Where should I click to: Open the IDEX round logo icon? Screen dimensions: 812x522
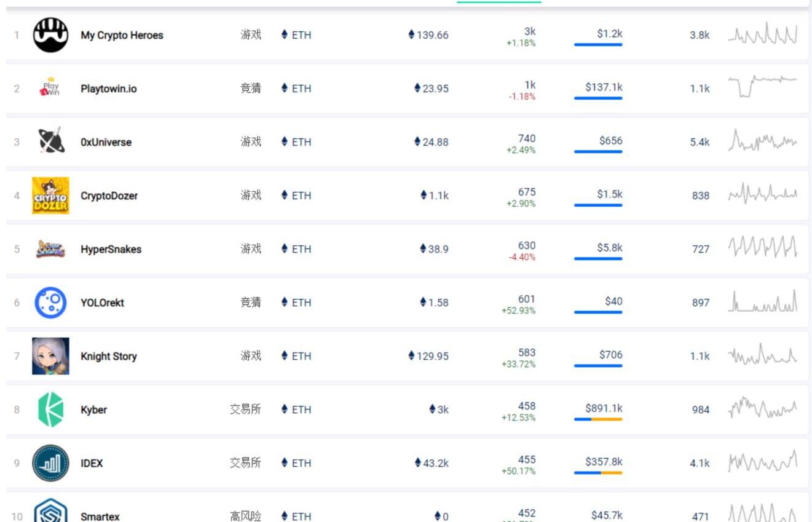coord(50,463)
